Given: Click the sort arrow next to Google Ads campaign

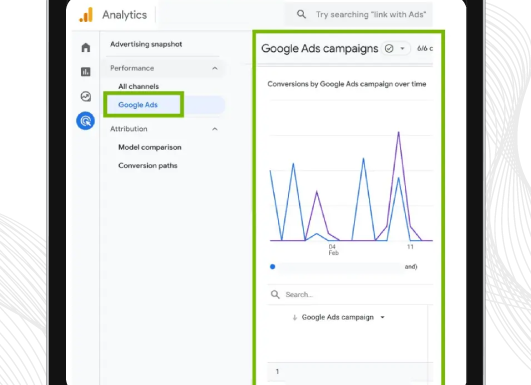Looking at the screenshot, I should click(295, 317).
